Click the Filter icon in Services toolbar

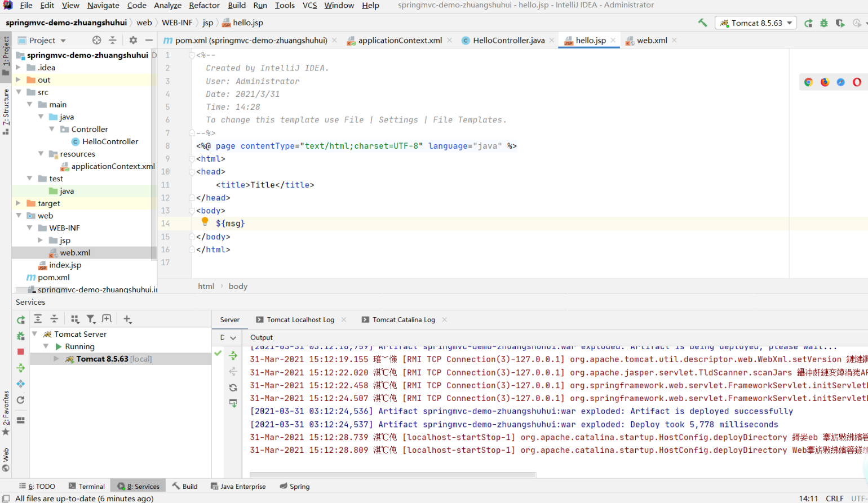(91, 319)
